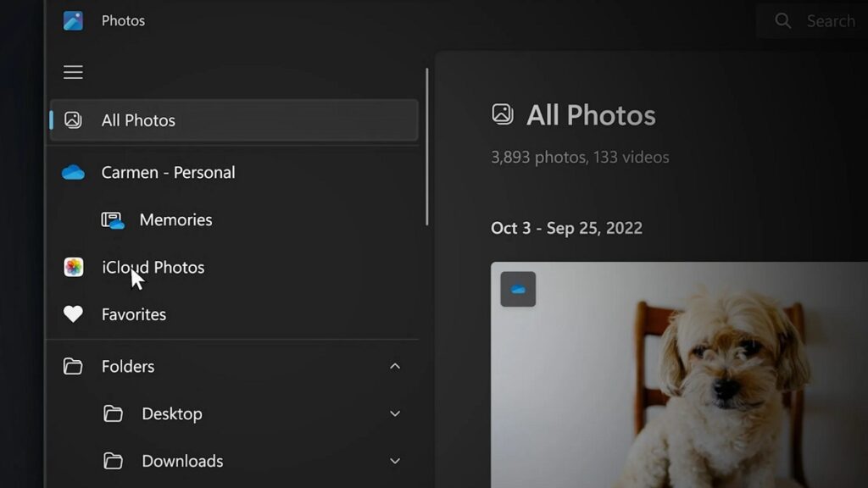Click the 'Photos' app title text

(123, 21)
